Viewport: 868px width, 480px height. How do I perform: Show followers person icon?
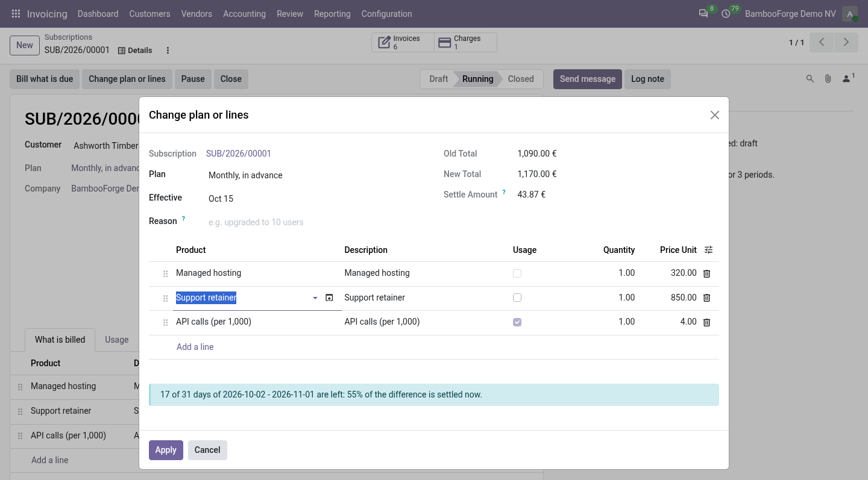pos(848,78)
